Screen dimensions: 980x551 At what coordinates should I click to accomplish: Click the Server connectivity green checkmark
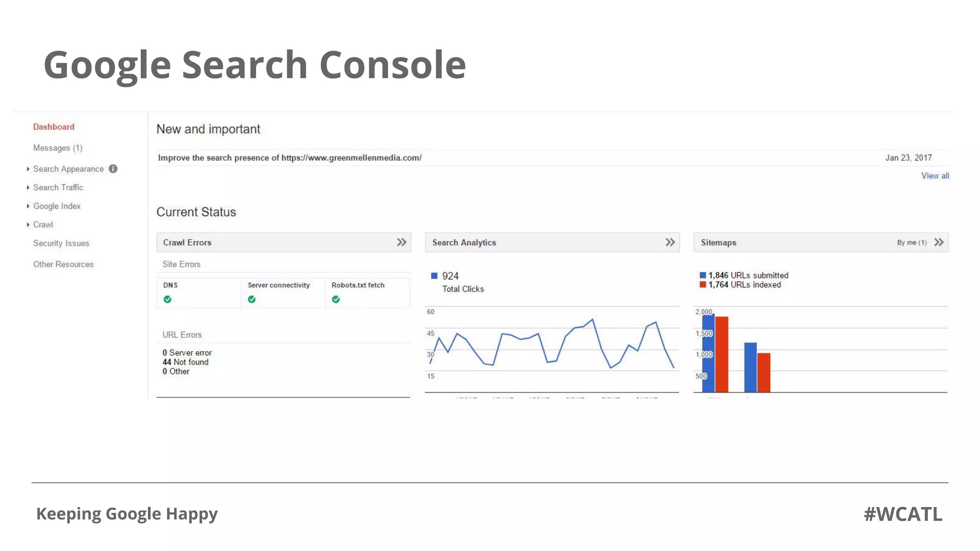point(252,299)
